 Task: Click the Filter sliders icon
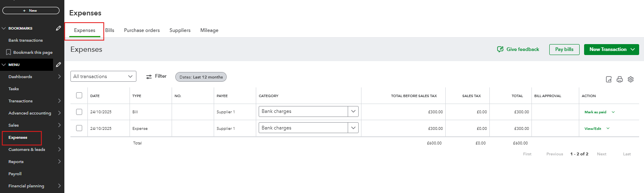tap(149, 76)
